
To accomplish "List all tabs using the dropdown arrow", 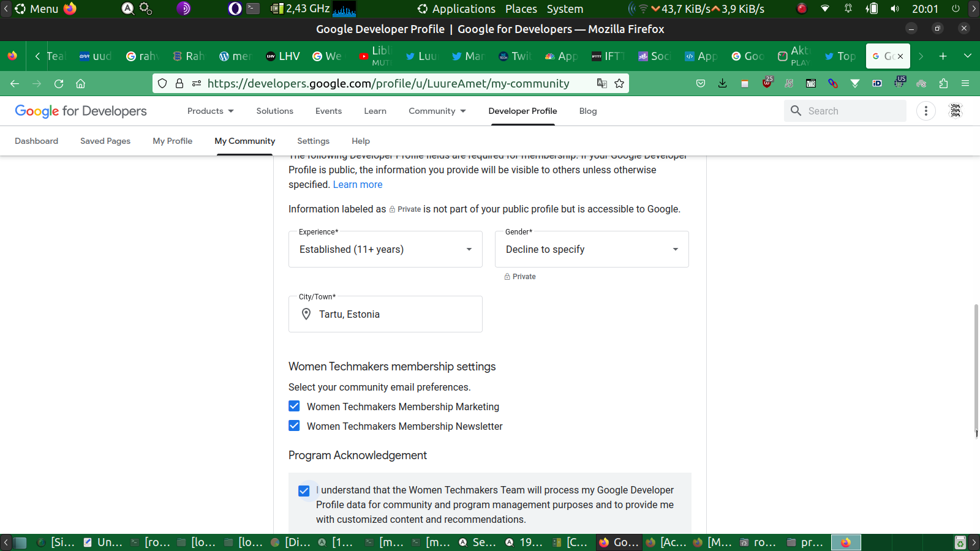I will coord(968,56).
